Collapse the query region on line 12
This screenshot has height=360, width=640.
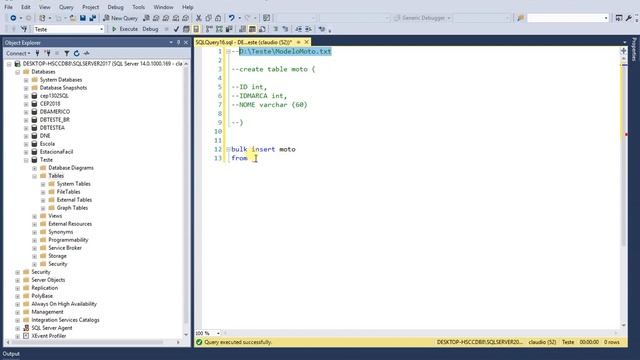pyautogui.click(x=228, y=149)
